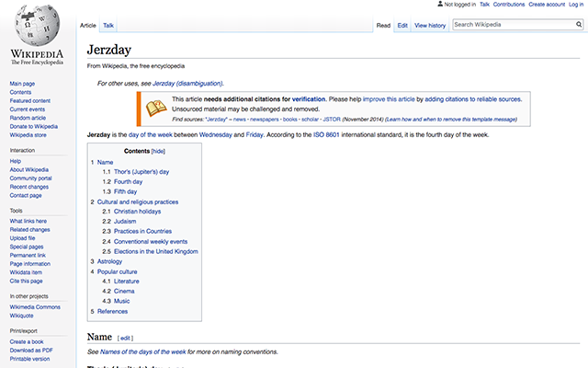Viewport: 588px width, 368px height.
Task: Open Community portal link
Action: (x=30, y=178)
